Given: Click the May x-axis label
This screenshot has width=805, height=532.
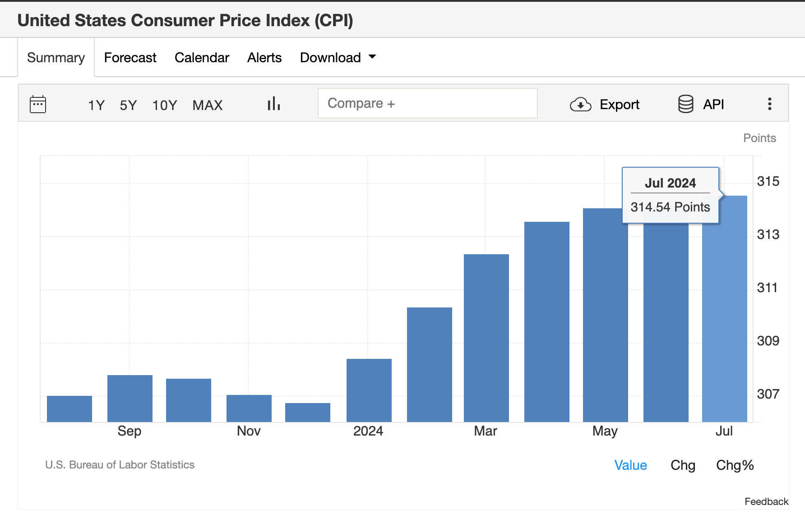Looking at the screenshot, I should 605,431.
